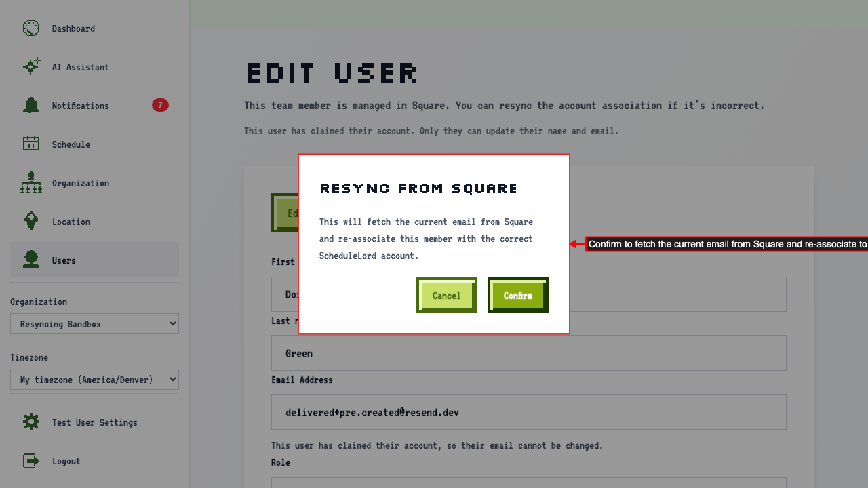Click the Dashboard globe icon
This screenshot has height=488, width=868.
[31, 28]
